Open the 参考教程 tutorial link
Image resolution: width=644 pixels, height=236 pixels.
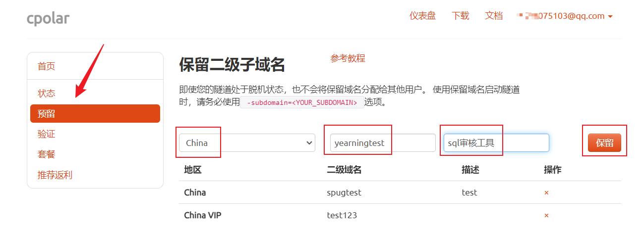tap(348, 58)
